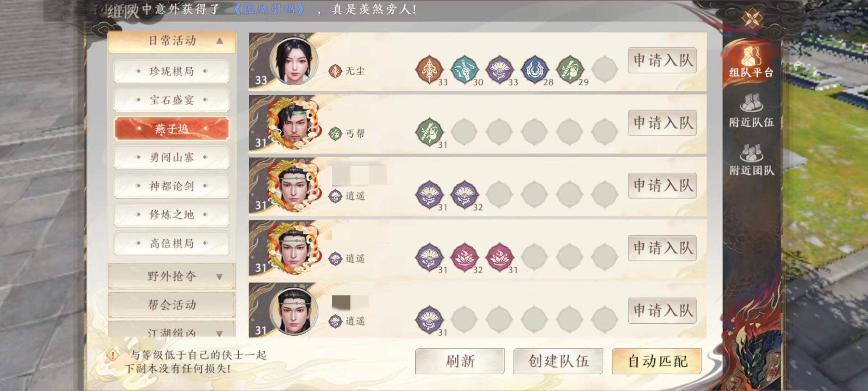The width and height of the screenshot is (868, 391).
Task: Click the 刷新 refresh button
Action: (x=460, y=361)
